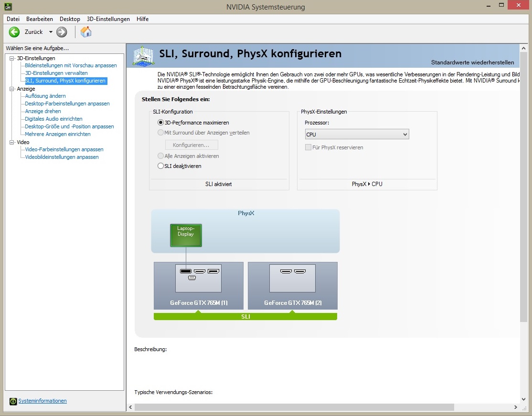Click the horizontal scrollbar left arrow

point(131,407)
